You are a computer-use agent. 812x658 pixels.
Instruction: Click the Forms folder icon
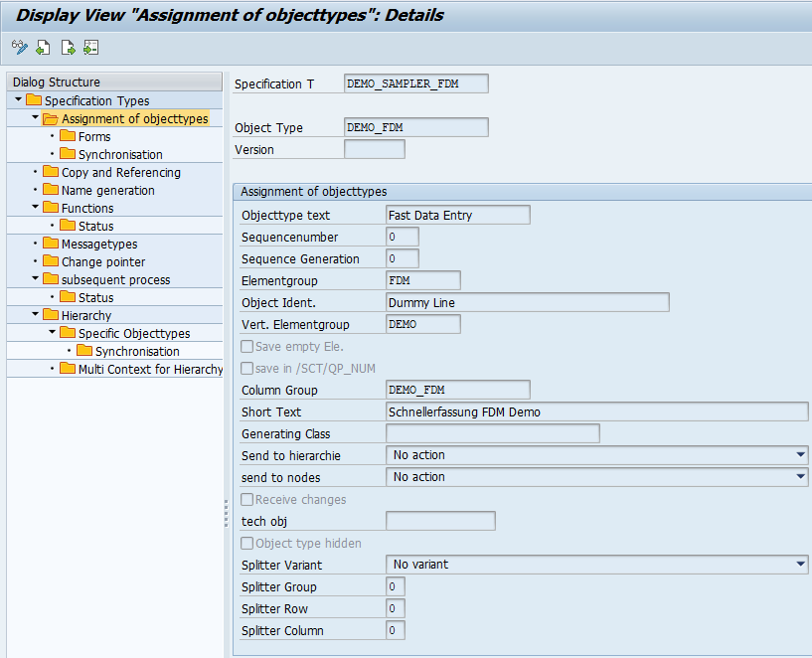tap(68, 136)
